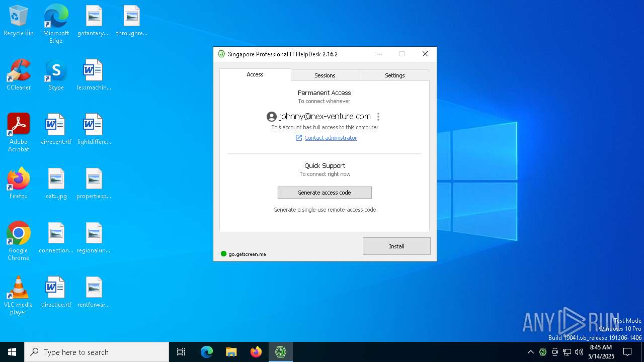Select the gofantasy image file on desktop

tap(94, 21)
